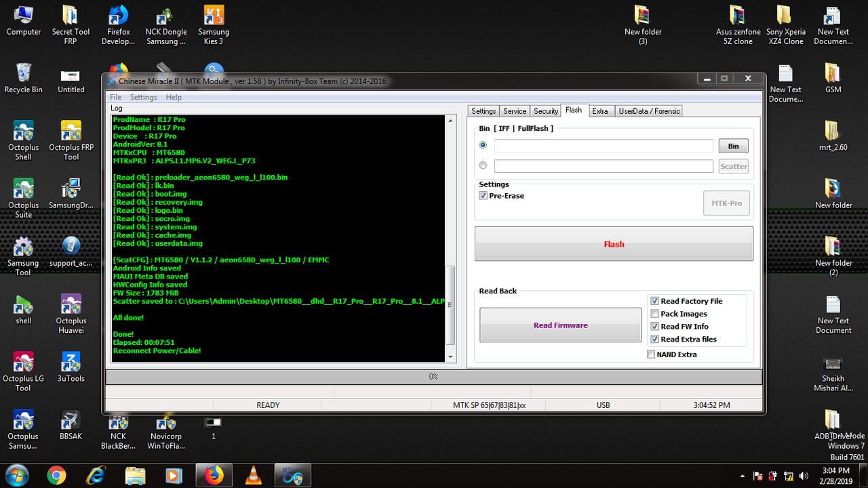Launch Octoplus FRP Tool shortcut
Viewport: 868px width, 488px height.
71,140
